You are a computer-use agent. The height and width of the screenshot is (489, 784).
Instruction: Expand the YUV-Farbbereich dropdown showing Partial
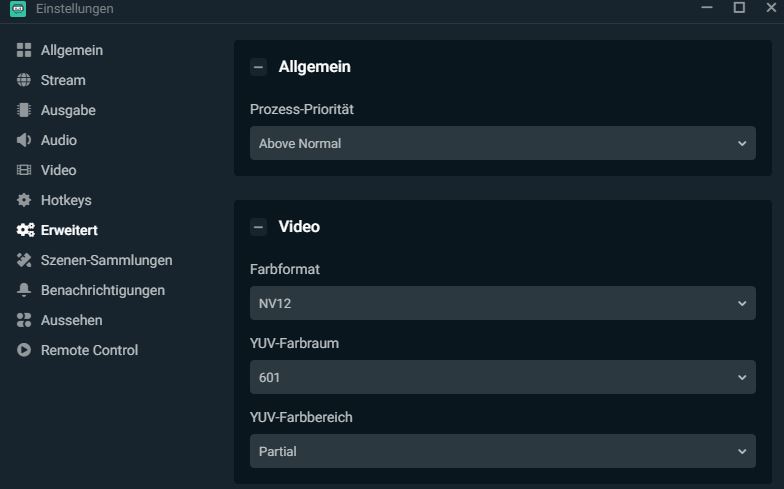click(502, 451)
